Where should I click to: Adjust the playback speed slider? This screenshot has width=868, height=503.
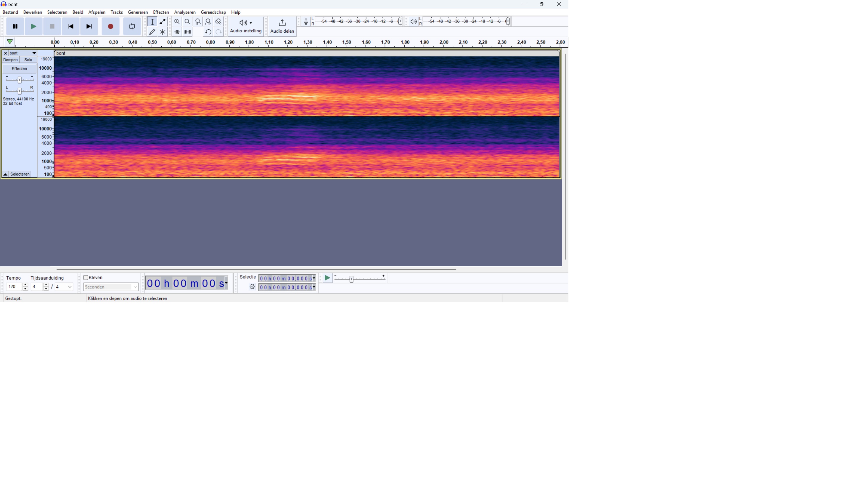pos(360,279)
